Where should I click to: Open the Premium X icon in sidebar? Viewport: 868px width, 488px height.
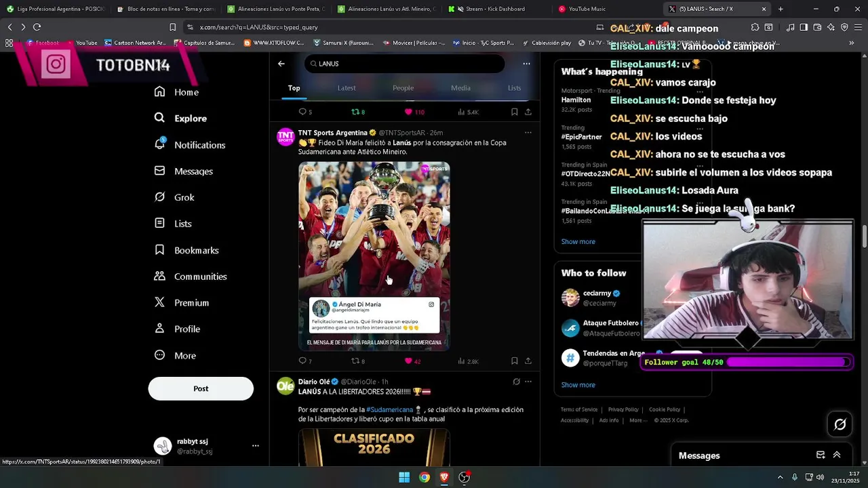(159, 303)
